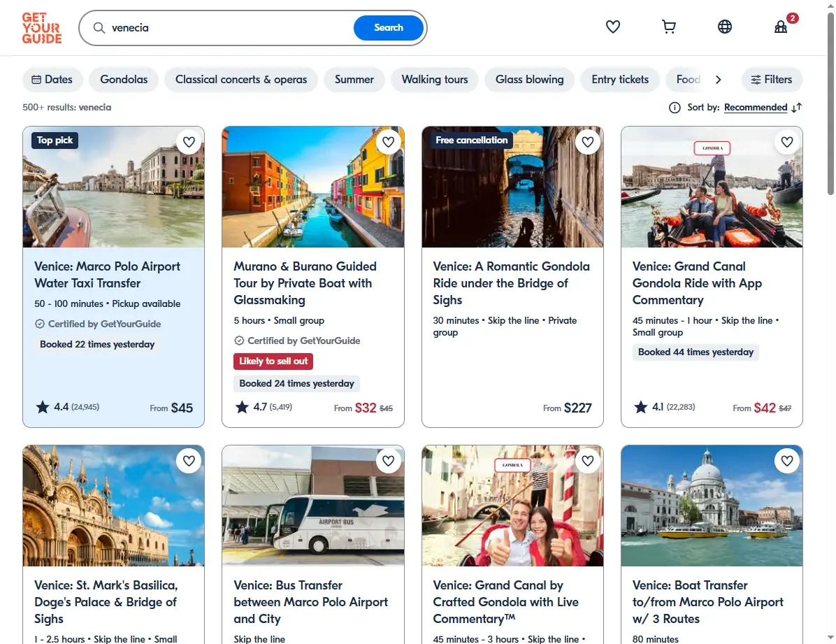Screen dimensions: 836x644
Task: Click the 500+ results: venecia text
Action: click(x=66, y=107)
